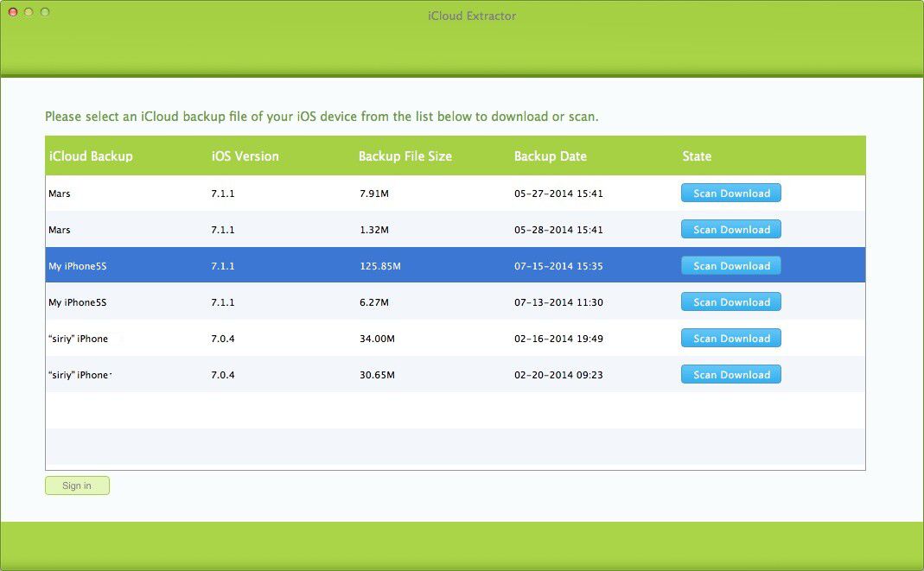Click iOS version 7.0.4 in the 34.00M row

(223, 339)
